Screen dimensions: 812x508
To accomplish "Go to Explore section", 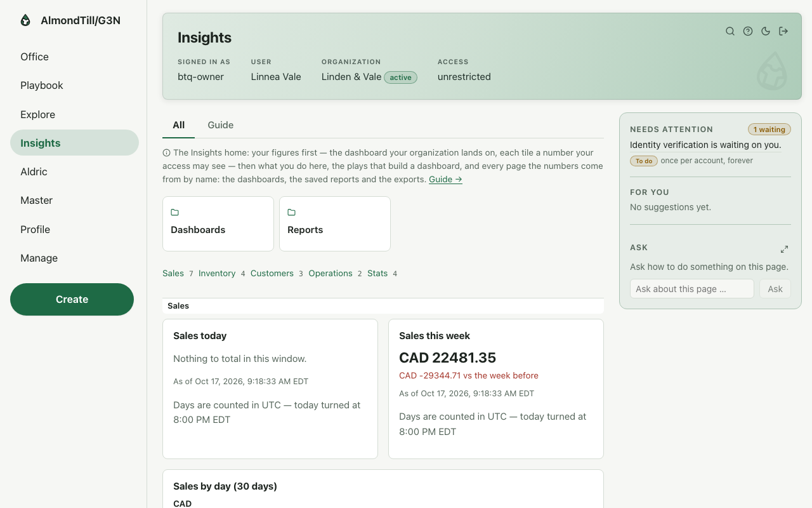I will (74, 114).
